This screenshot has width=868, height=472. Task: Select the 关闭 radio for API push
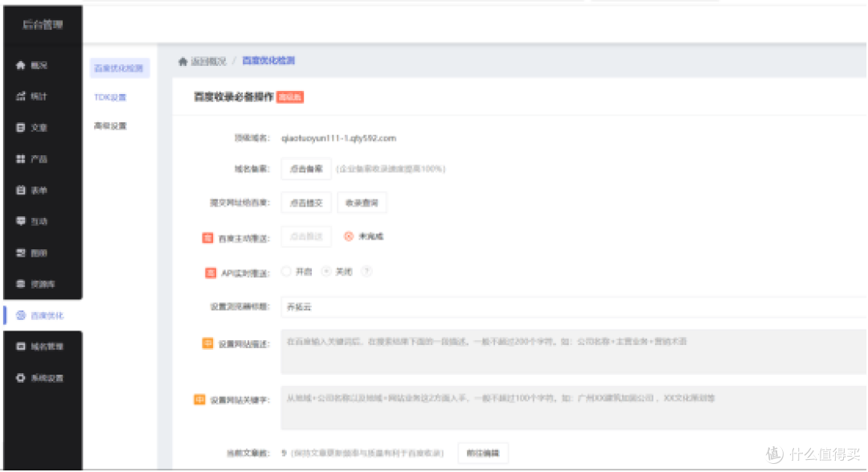(326, 272)
